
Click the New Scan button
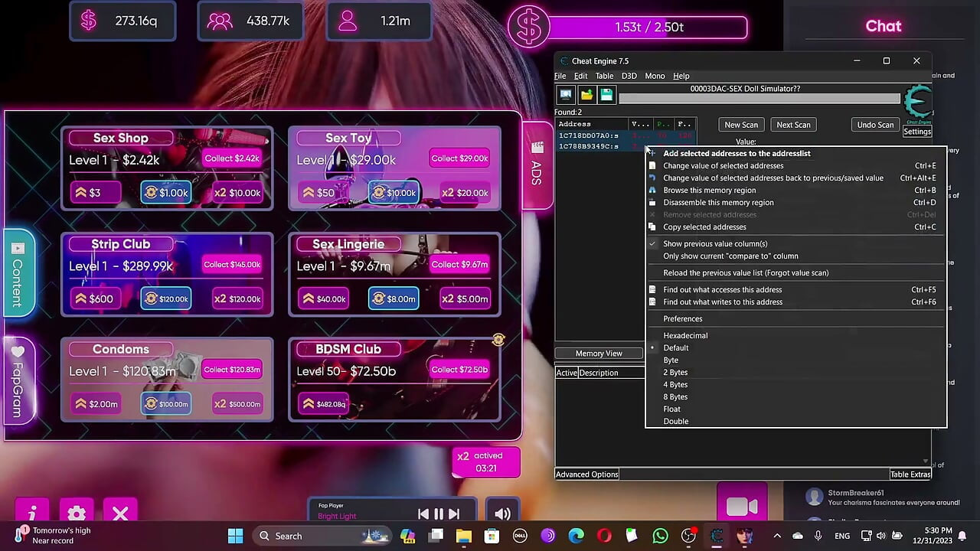coord(741,125)
